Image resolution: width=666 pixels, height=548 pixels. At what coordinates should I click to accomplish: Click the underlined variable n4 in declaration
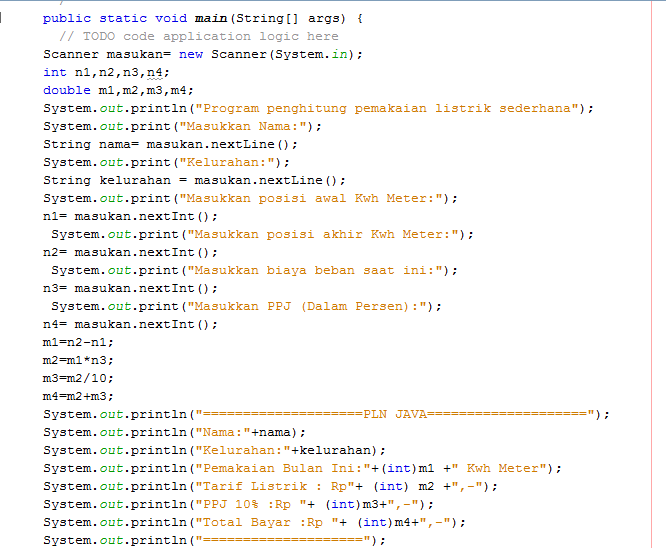point(155,73)
